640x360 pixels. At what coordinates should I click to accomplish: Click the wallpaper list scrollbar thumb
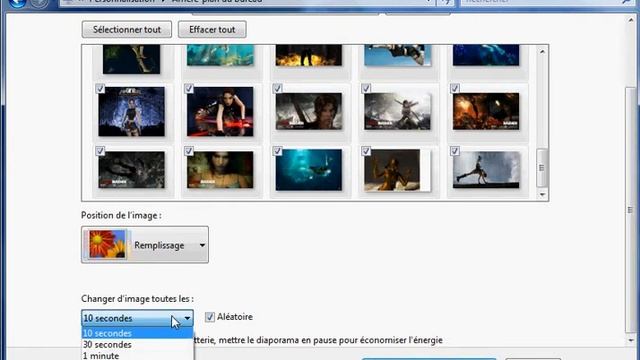pyautogui.click(x=542, y=168)
